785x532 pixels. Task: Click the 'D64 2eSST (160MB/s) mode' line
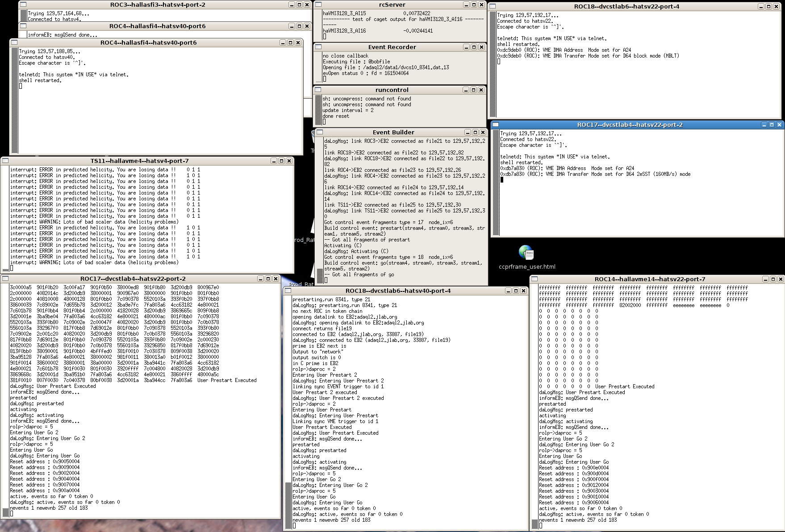(x=595, y=174)
